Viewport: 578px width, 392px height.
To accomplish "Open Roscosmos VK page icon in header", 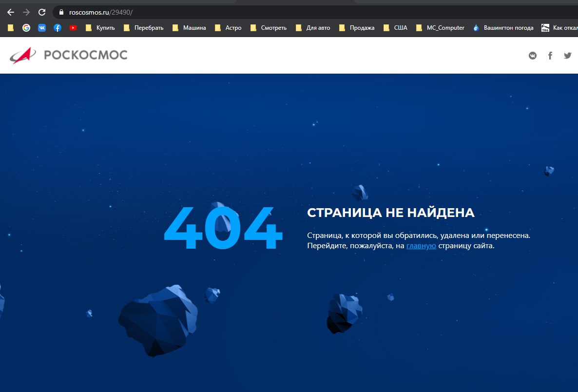I will click(533, 56).
